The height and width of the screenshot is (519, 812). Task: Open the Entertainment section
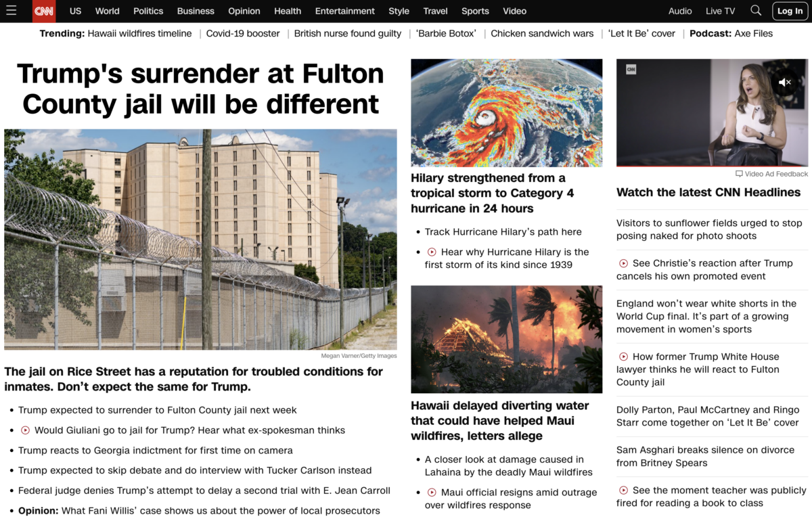[345, 11]
